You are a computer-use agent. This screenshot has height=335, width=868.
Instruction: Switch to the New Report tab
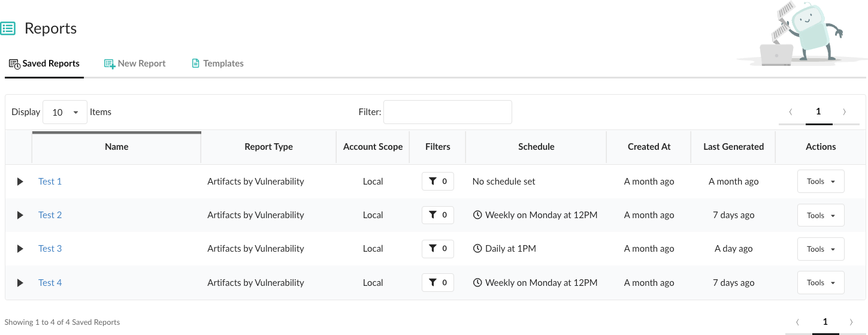point(135,64)
